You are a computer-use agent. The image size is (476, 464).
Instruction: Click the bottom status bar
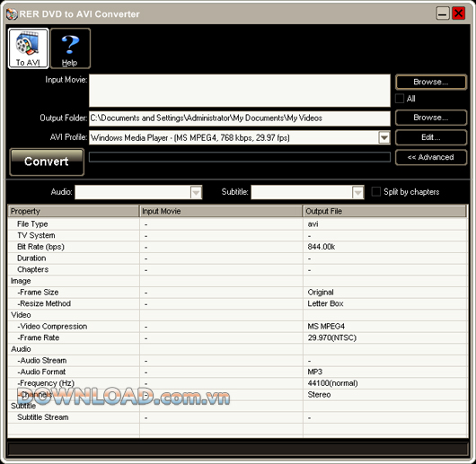point(238,450)
